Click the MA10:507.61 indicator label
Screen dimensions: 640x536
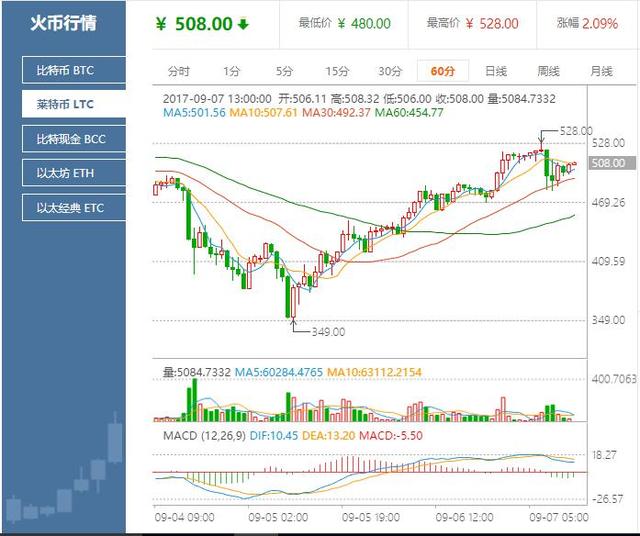point(264,112)
